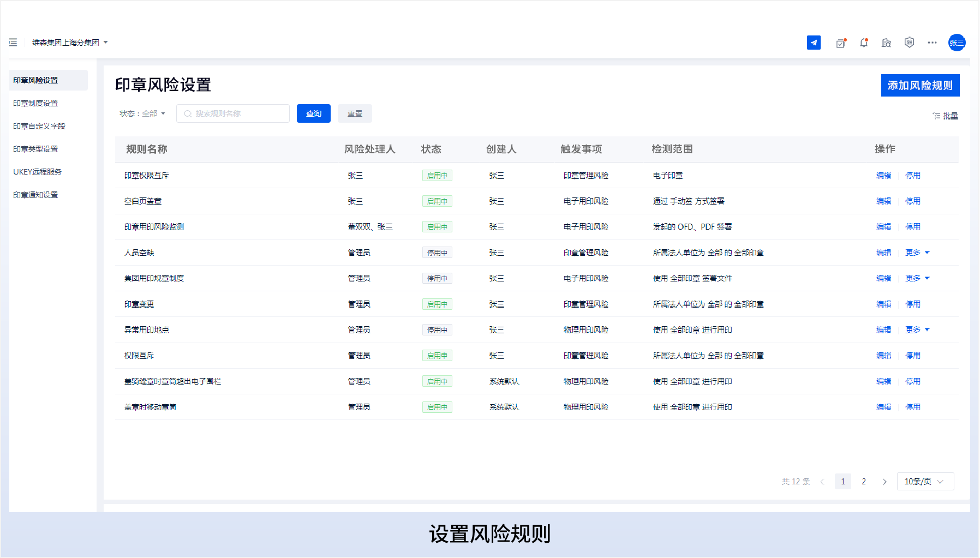The width and height of the screenshot is (980, 558).
Task: Expand 更多 menu for 人员空缺 rule
Action: [917, 253]
